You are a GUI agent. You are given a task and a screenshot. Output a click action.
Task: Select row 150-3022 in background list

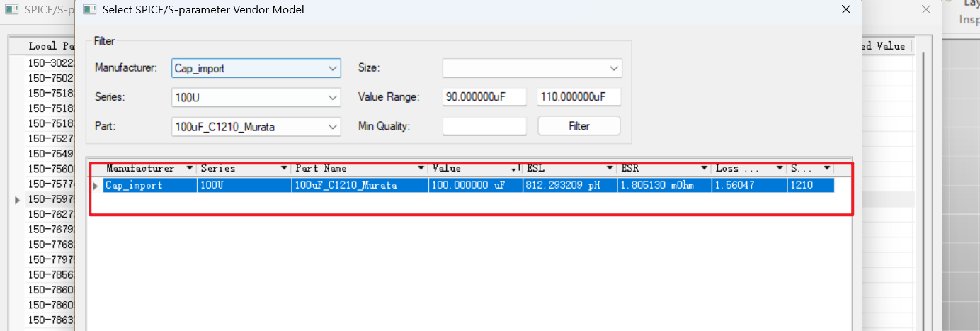(50, 63)
